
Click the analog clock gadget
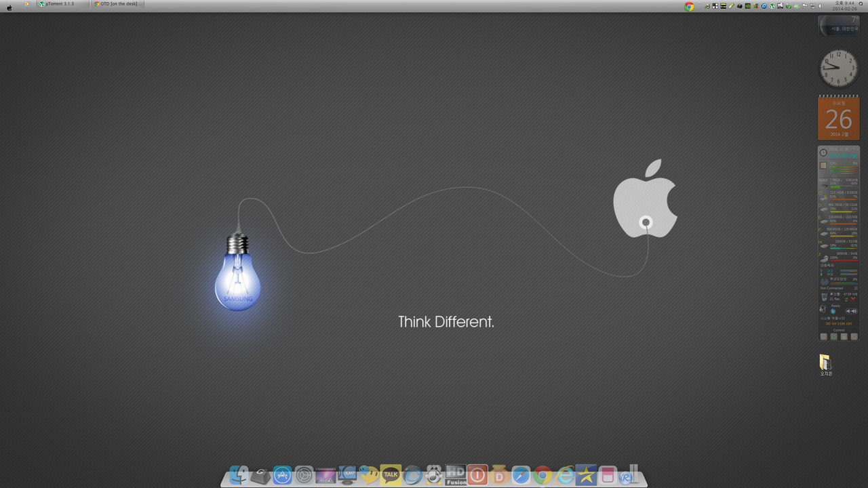[x=839, y=68]
